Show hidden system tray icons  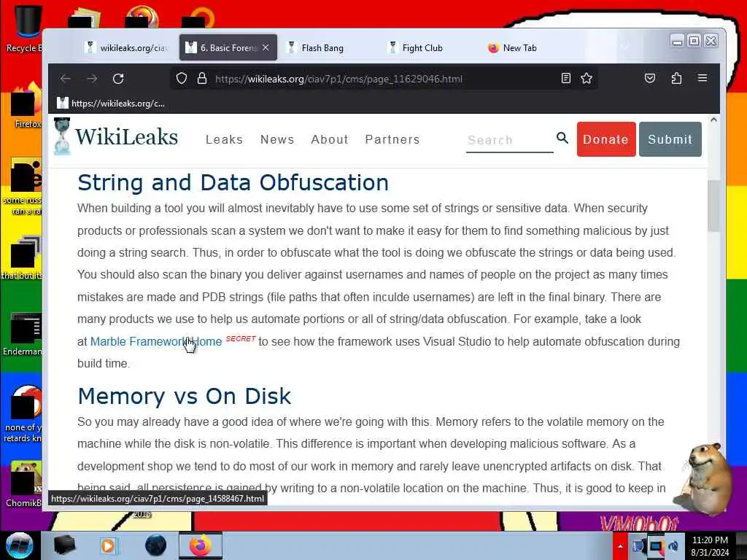tap(620, 546)
